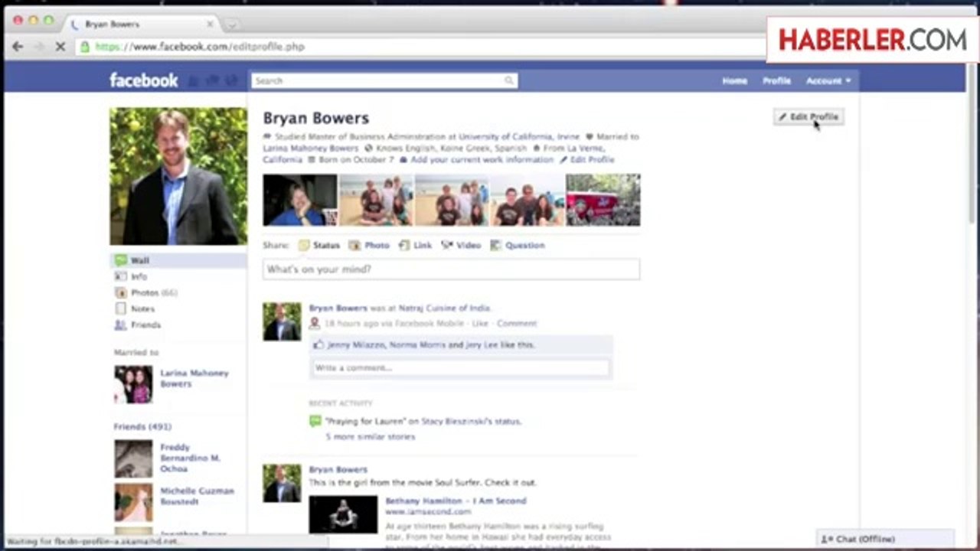Click Freddy Bernardino M. Ochoa's thumbnail photo
980x551 pixels.
133,458
